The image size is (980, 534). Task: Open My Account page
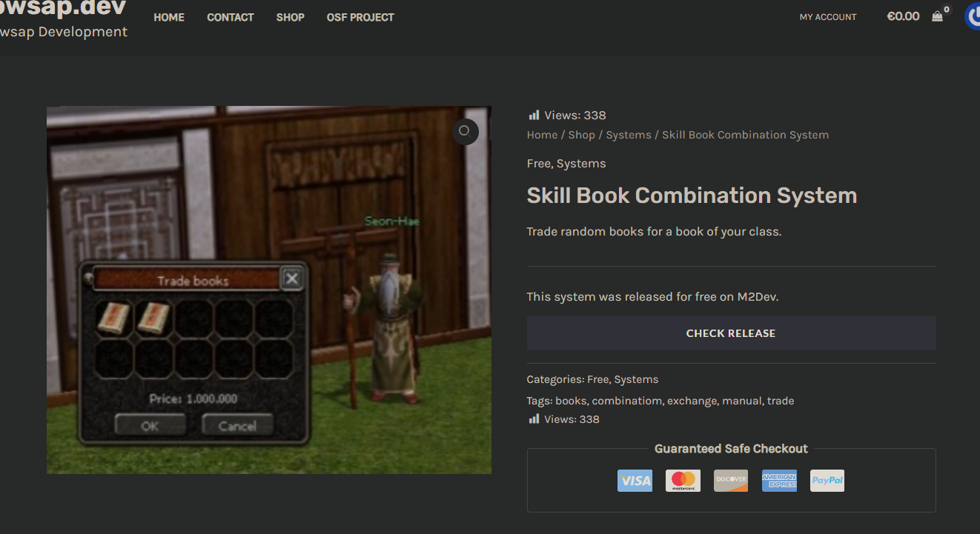(827, 17)
